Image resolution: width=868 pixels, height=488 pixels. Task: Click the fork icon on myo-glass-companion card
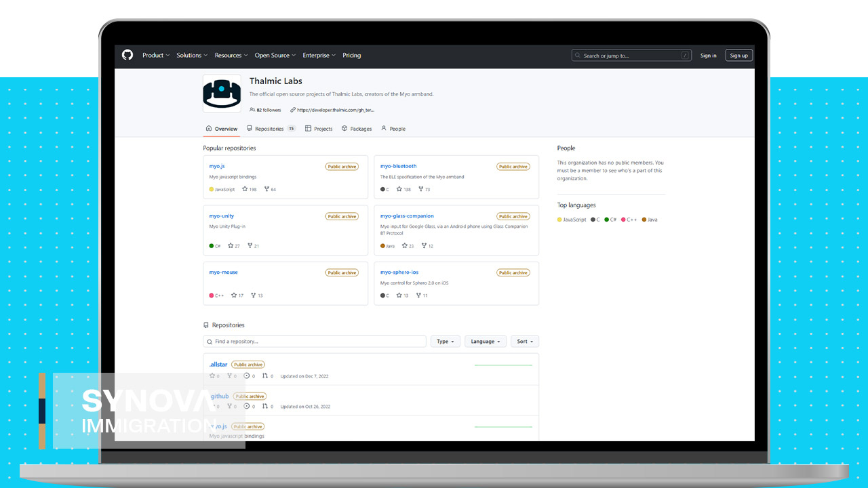[425, 245]
